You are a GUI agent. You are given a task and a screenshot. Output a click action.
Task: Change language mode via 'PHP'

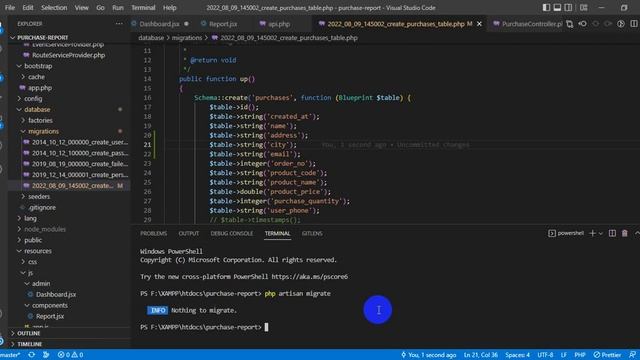click(580, 355)
